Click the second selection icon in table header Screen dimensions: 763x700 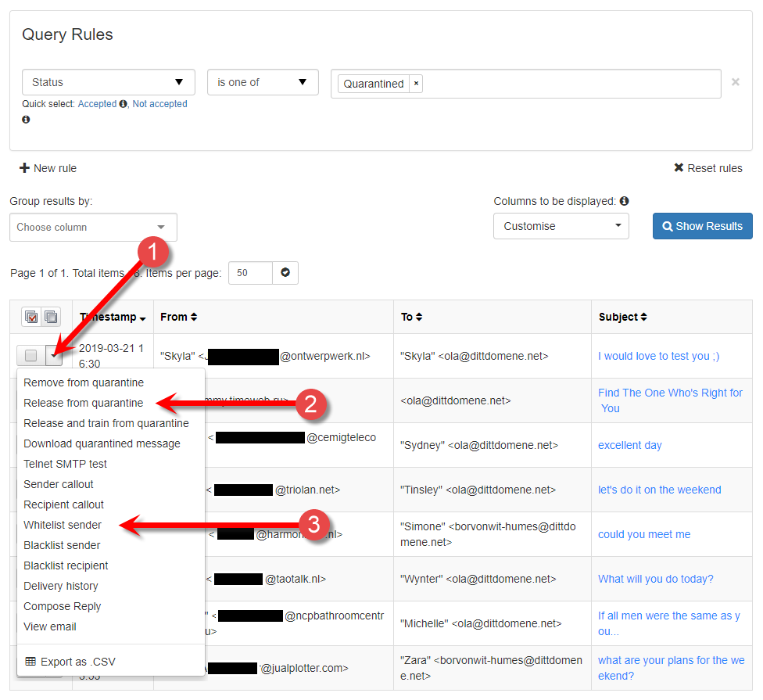pos(51,318)
